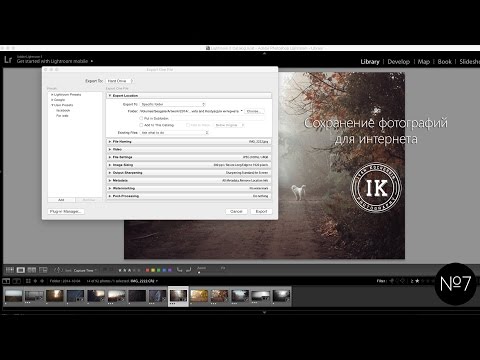This screenshot has height=360, width=480.
Task: Toggle Add to Stack checkbox
Action: coord(188,125)
